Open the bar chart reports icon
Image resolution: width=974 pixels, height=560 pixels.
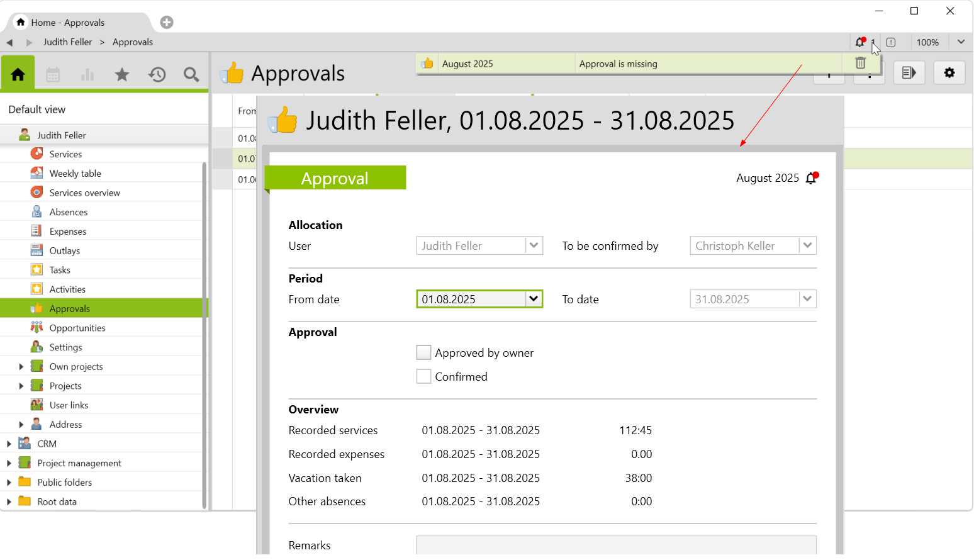tap(87, 75)
